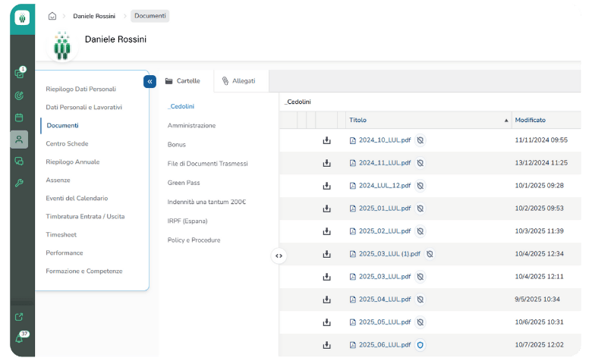Download 2024_10_LUL.pdf using its download icon
This screenshot has width=592, height=364.
coord(326,140)
